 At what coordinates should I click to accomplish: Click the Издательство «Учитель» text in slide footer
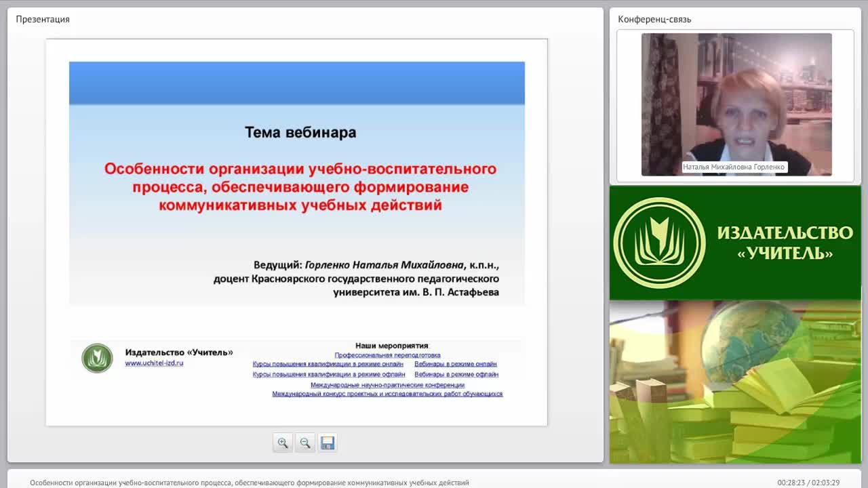[179, 352]
